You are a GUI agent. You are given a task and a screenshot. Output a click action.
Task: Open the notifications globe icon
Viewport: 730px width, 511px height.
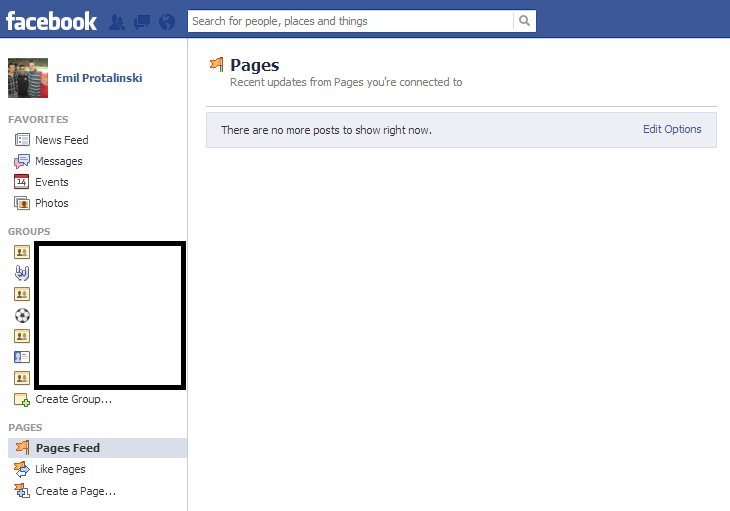click(x=167, y=22)
